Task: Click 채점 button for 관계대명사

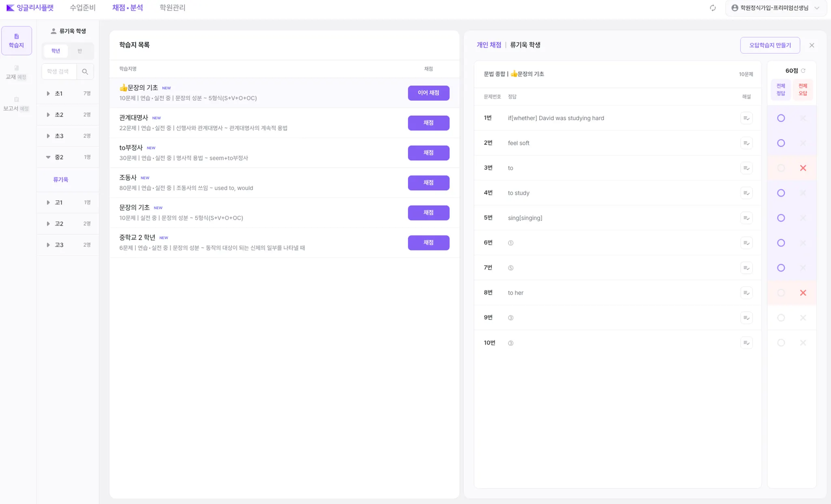Action: pyautogui.click(x=428, y=123)
